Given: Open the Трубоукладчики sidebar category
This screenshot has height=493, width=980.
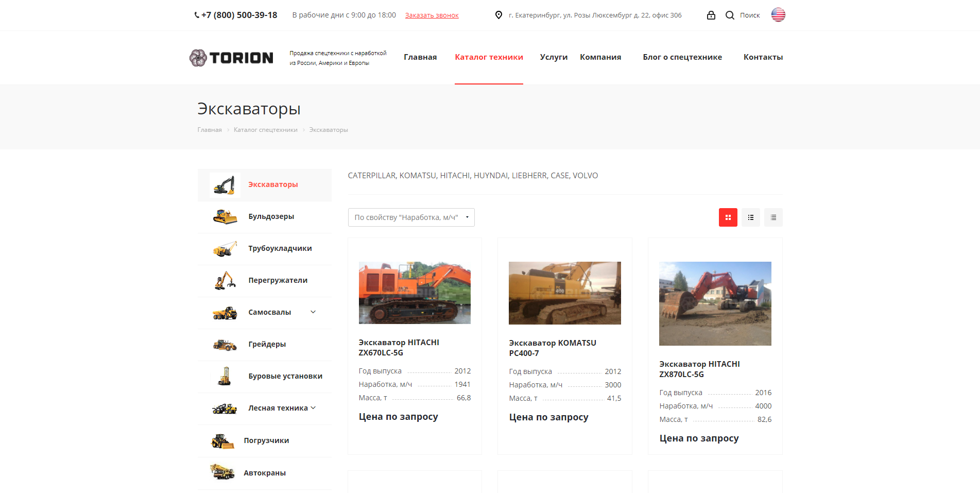Looking at the screenshot, I should coord(265,249).
